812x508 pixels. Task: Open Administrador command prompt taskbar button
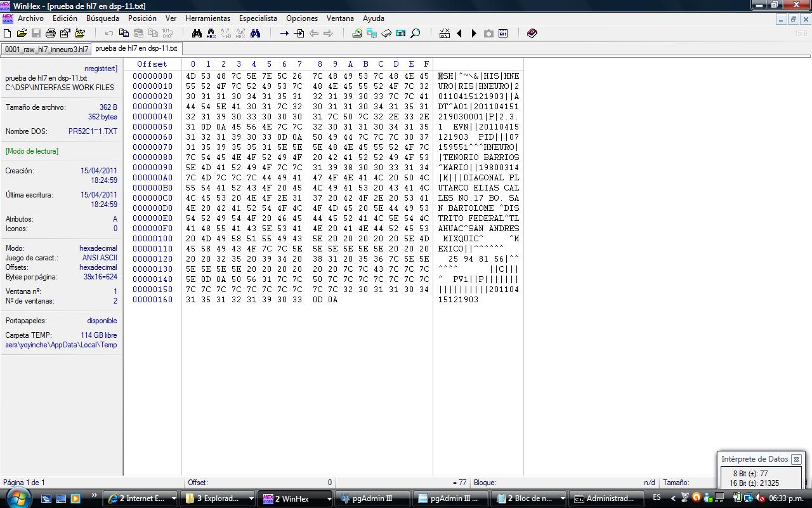(x=608, y=498)
